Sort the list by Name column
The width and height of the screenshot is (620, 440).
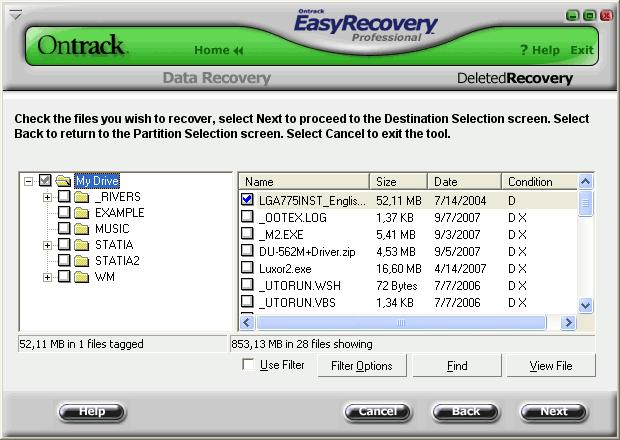tap(304, 182)
